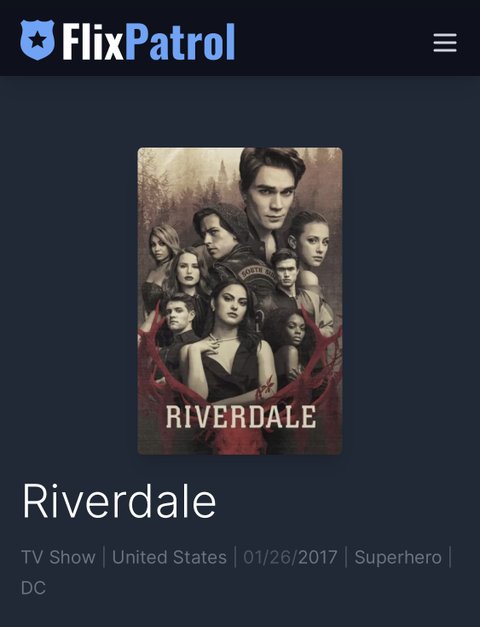
Task: Open the United States country link
Action: pos(169,557)
